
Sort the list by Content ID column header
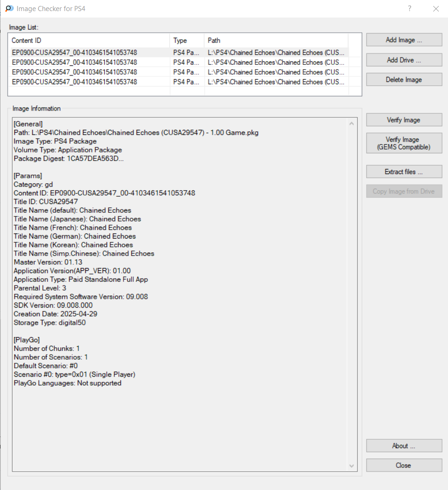[89, 41]
